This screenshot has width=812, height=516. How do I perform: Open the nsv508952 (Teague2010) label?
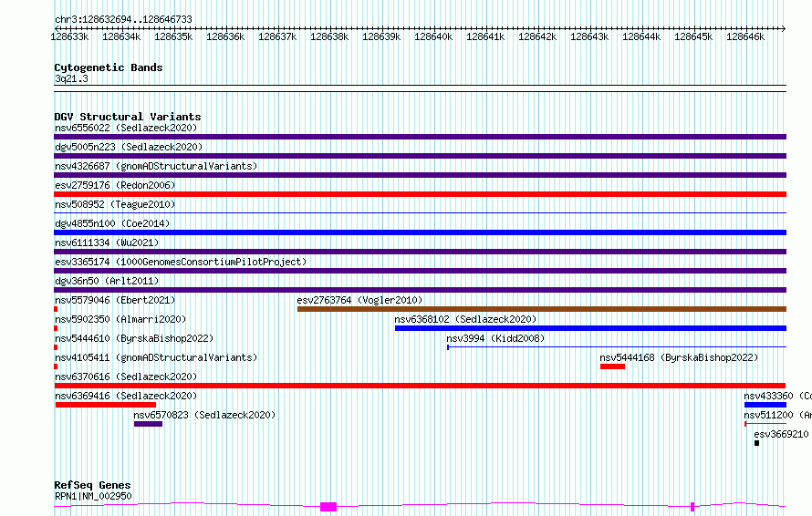coord(115,204)
